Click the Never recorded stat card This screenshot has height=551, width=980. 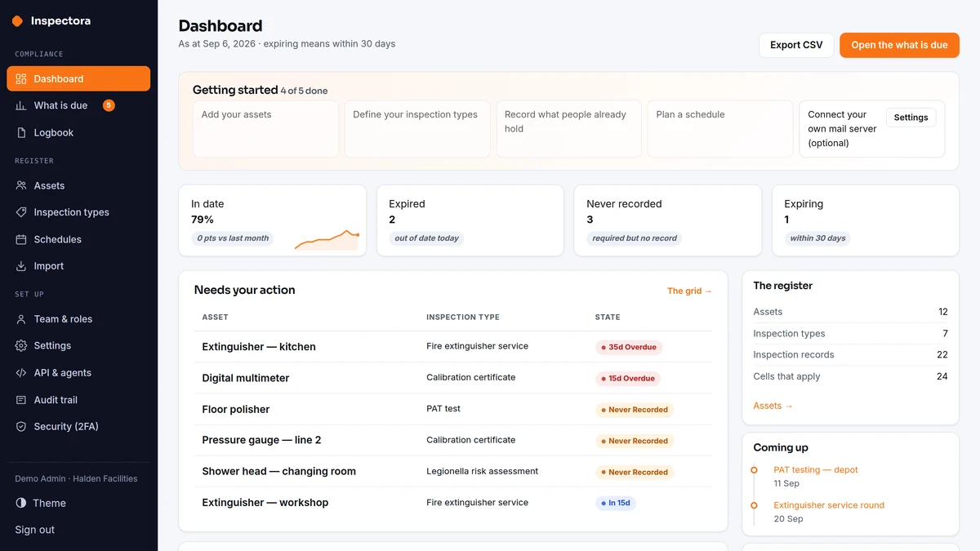pos(667,220)
